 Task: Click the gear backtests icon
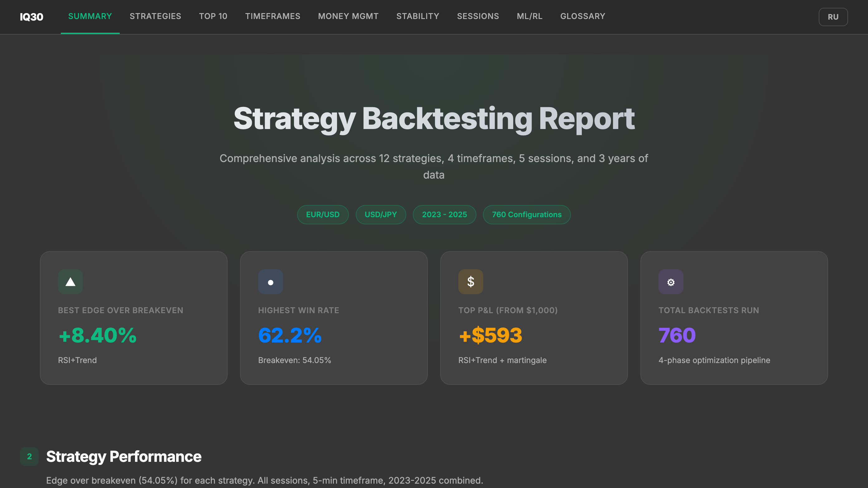671,282
